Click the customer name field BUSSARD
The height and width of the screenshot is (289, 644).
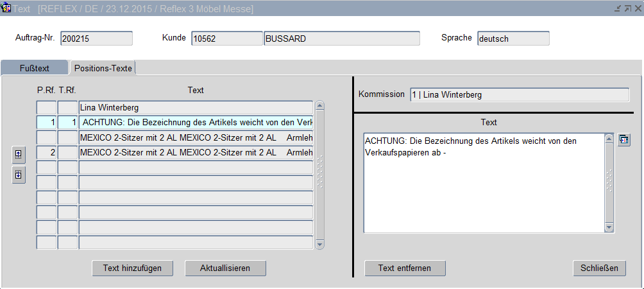coord(341,39)
